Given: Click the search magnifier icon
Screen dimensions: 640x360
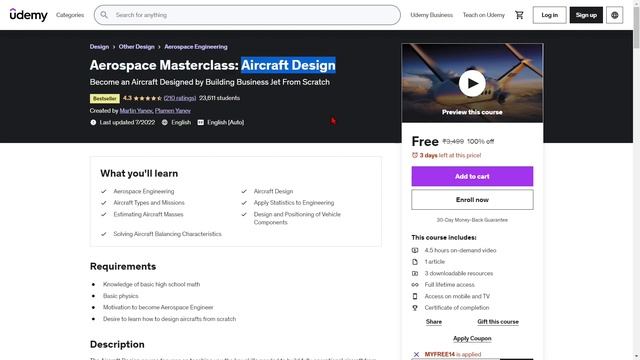Looking at the screenshot, I should click(x=104, y=15).
